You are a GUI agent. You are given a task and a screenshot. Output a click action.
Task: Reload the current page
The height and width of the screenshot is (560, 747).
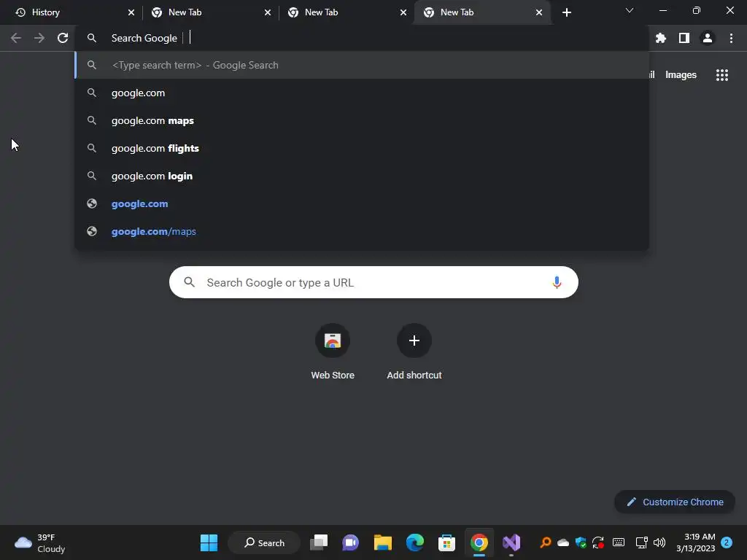click(x=63, y=38)
